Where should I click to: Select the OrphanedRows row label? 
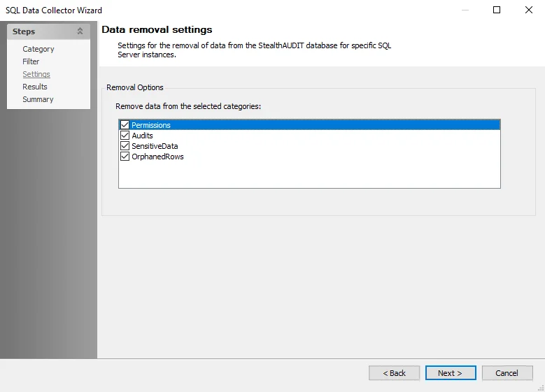(157, 157)
